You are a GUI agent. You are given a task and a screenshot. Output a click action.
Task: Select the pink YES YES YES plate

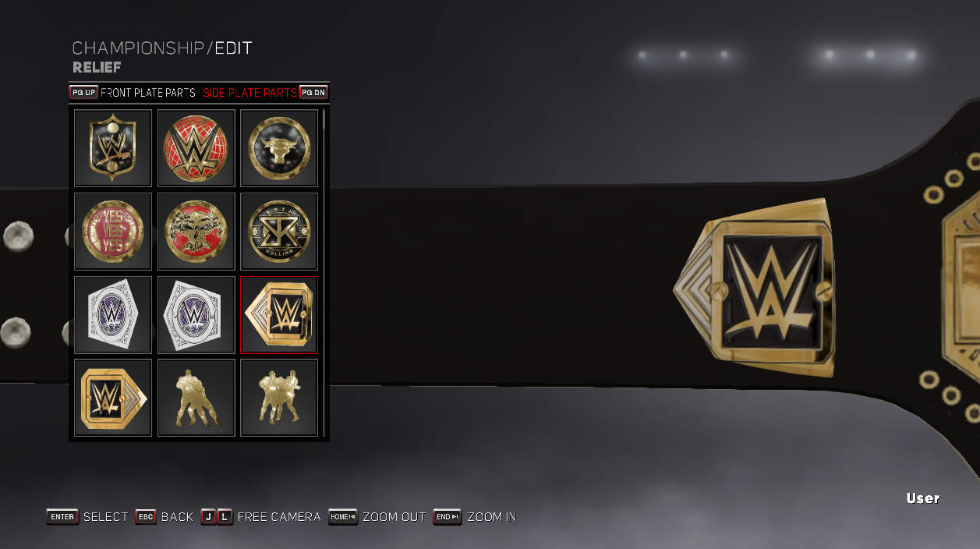[113, 232]
